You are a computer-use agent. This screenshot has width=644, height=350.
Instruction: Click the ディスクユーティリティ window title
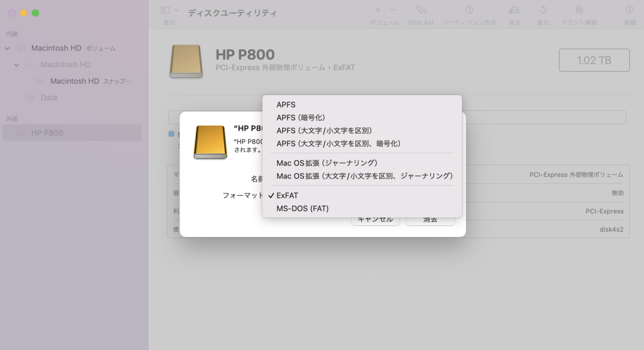coord(232,13)
